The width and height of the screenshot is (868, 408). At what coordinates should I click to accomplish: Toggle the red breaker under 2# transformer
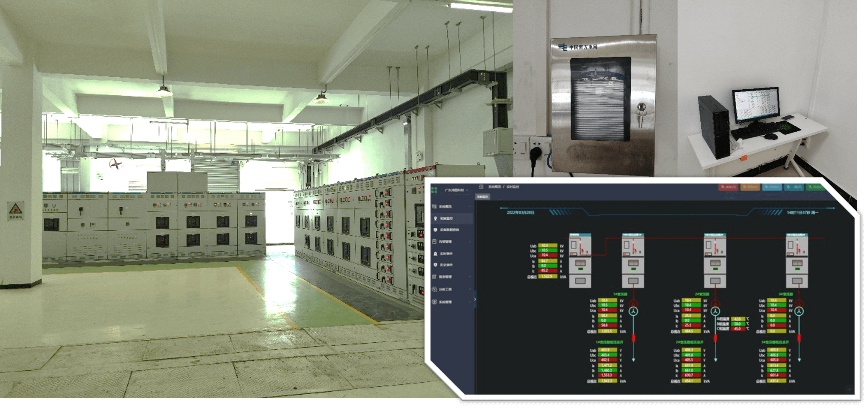point(715,338)
